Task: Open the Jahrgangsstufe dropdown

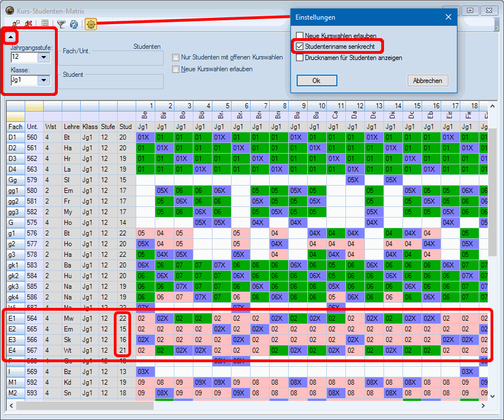Action: pos(43,57)
